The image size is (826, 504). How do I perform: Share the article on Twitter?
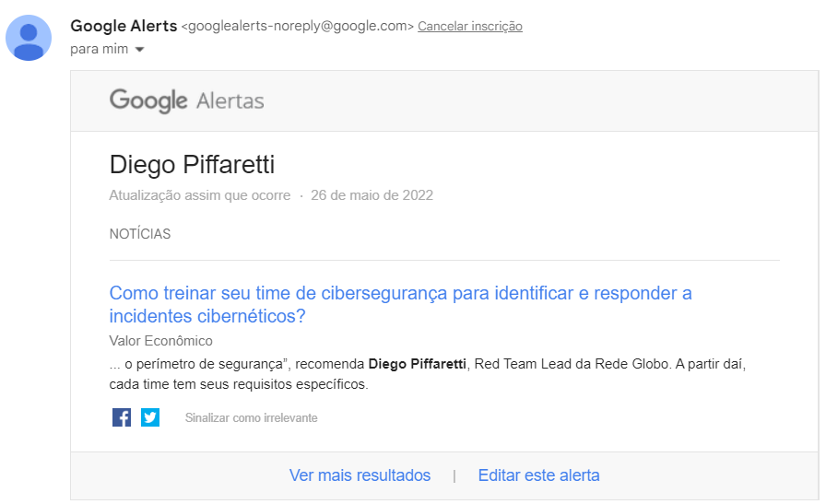pos(150,417)
